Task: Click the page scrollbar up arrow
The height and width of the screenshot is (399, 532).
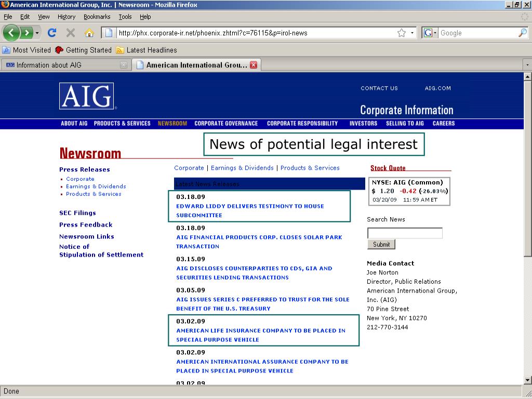Action: pyautogui.click(x=528, y=77)
